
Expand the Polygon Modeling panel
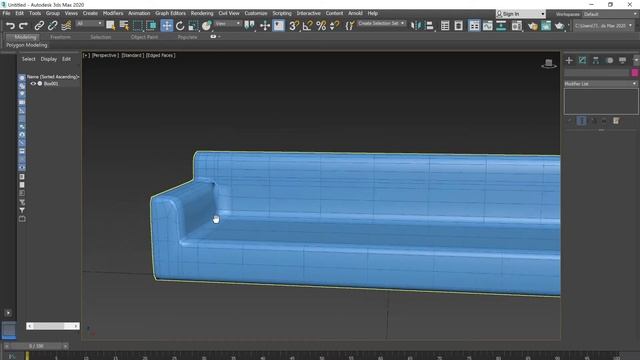click(x=27, y=45)
